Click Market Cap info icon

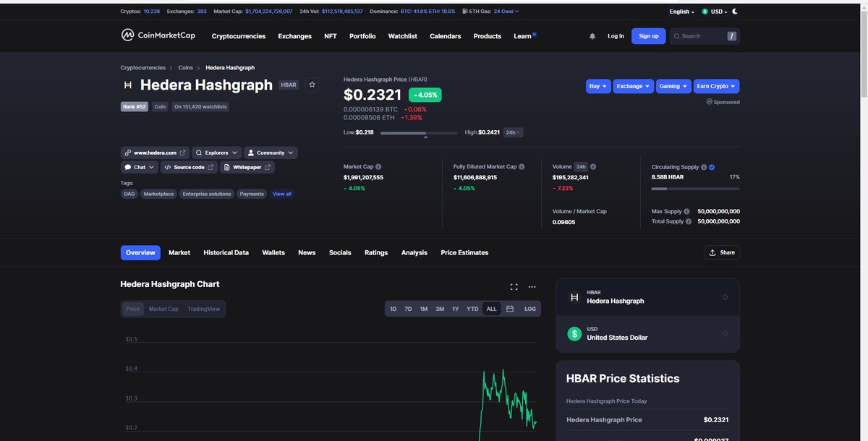click(378, 167)
